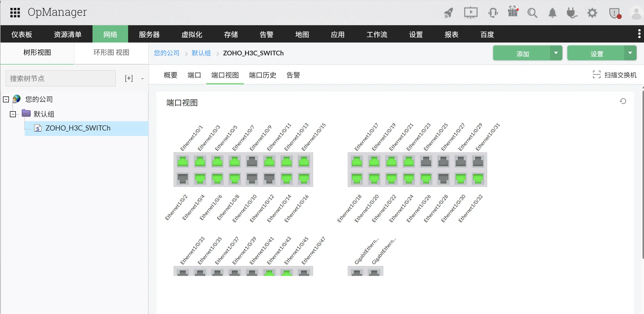Switch to the 端口历史 tab
This screenshot has width=644, height=314.
pyautogui.click(x=262, y=75)
